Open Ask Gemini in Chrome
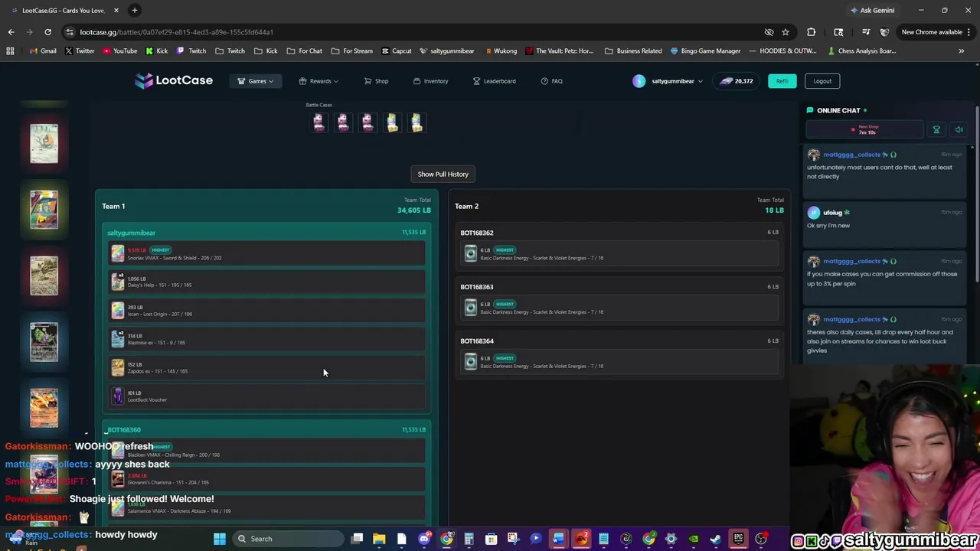The width and height of the screenshot is (980, 551). coord(872,10)
